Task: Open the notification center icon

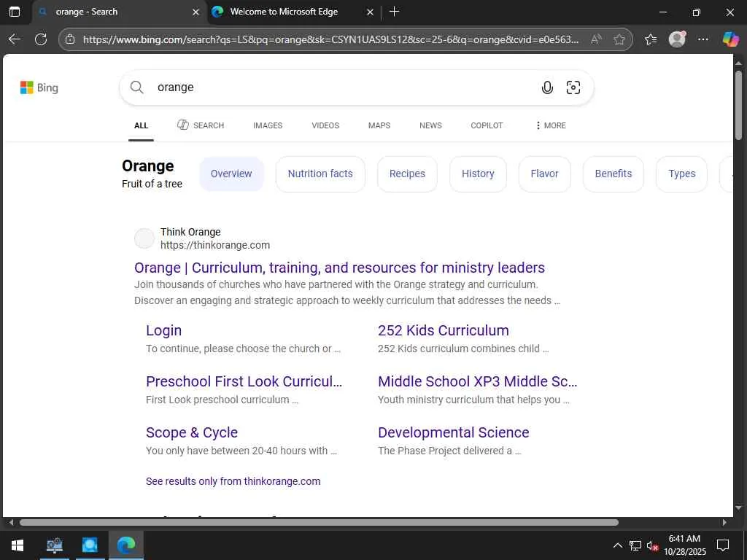Action: tap(723, 545)
